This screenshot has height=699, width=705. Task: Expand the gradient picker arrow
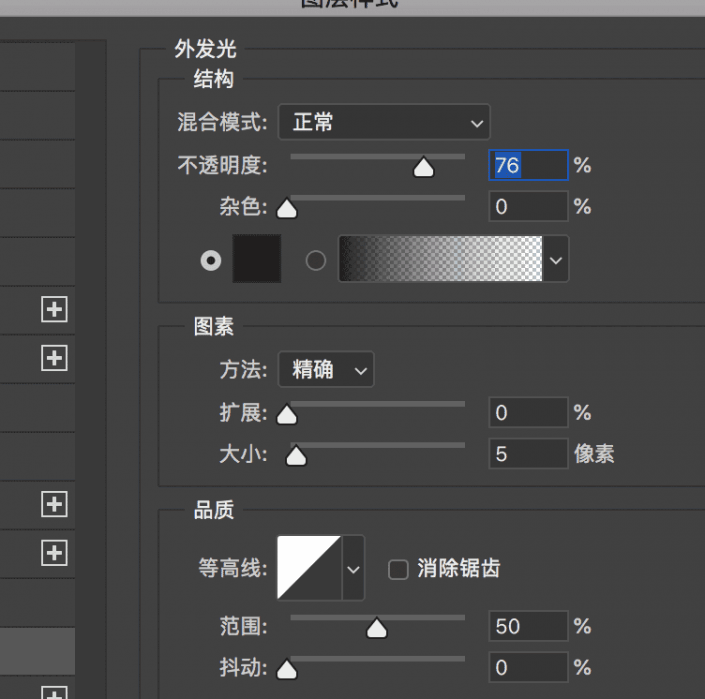tap(556, 258)
